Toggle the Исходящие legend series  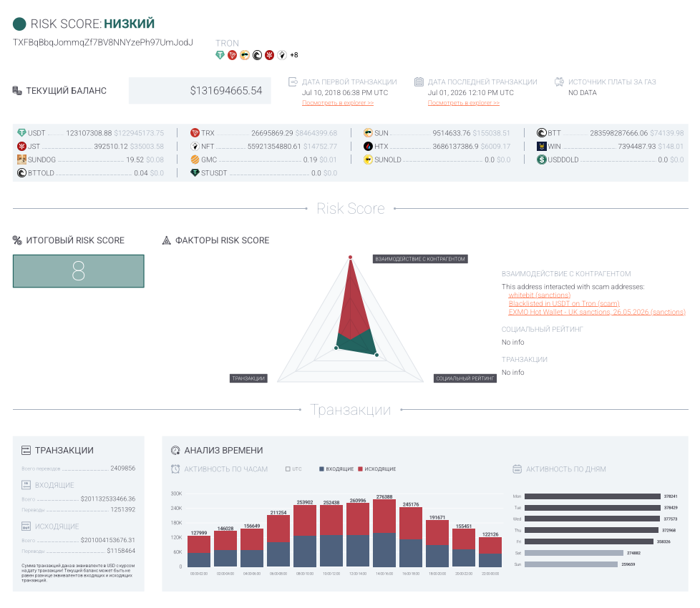click(x=376, y=469)
